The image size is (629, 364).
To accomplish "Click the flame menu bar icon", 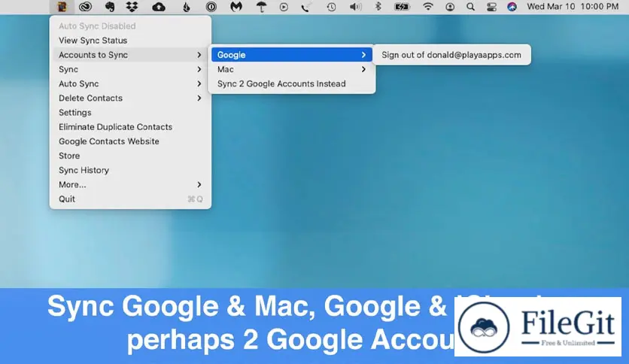I will 186,7.
